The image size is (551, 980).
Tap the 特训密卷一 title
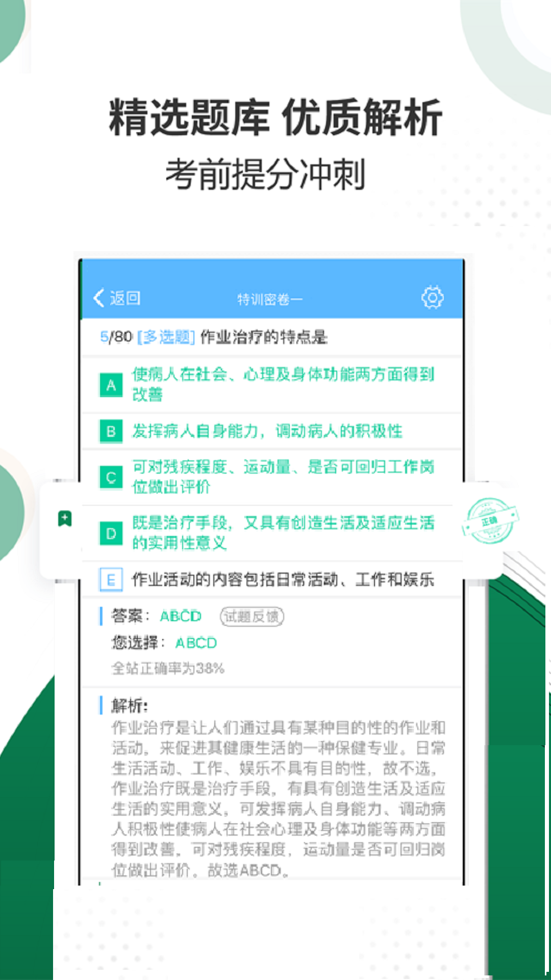(x=270, y=299)
